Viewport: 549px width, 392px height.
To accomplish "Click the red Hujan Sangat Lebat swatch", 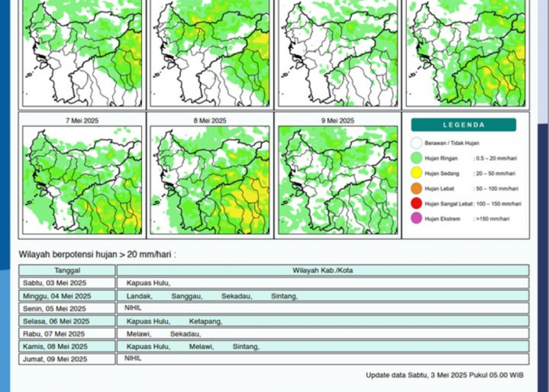I will tap(416, 204).
